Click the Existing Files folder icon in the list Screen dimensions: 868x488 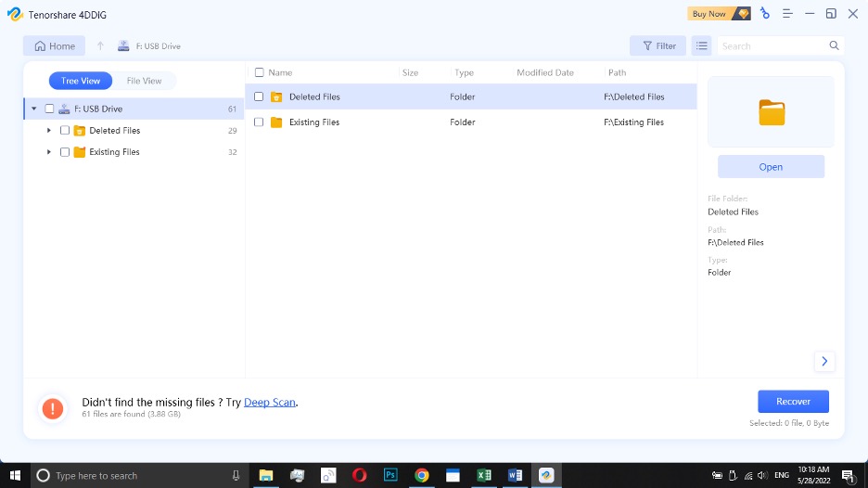point(276,122)
